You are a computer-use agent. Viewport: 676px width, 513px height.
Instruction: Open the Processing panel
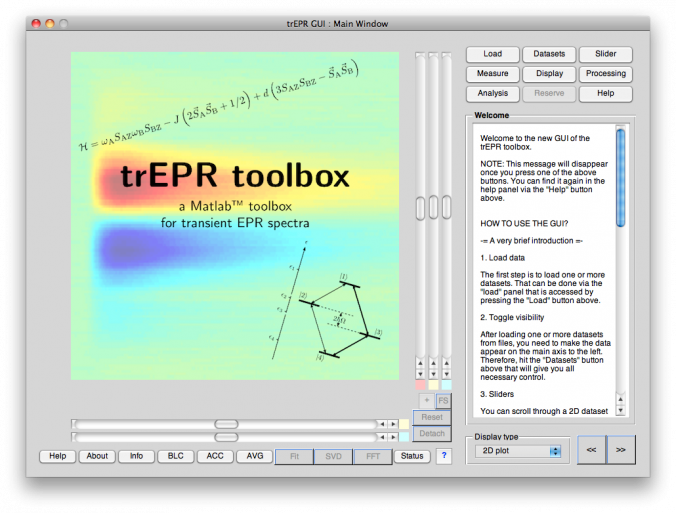point(605,74)
